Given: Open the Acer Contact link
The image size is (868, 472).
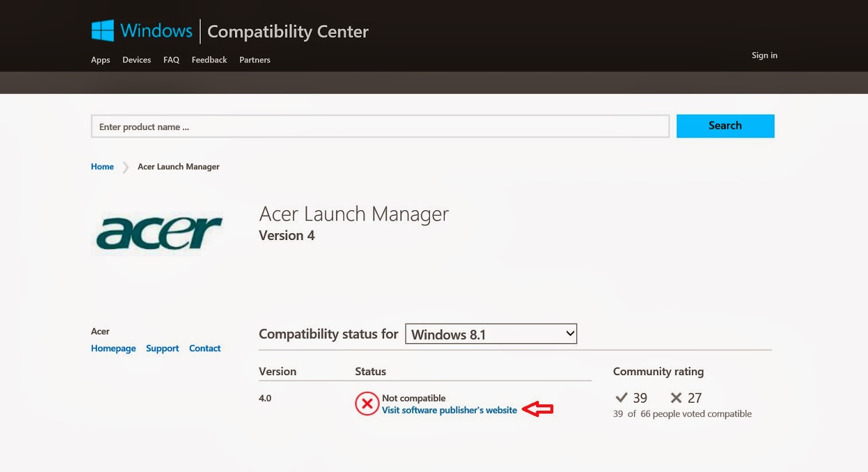Looking at the screenshot, I should tap(205, 348).
